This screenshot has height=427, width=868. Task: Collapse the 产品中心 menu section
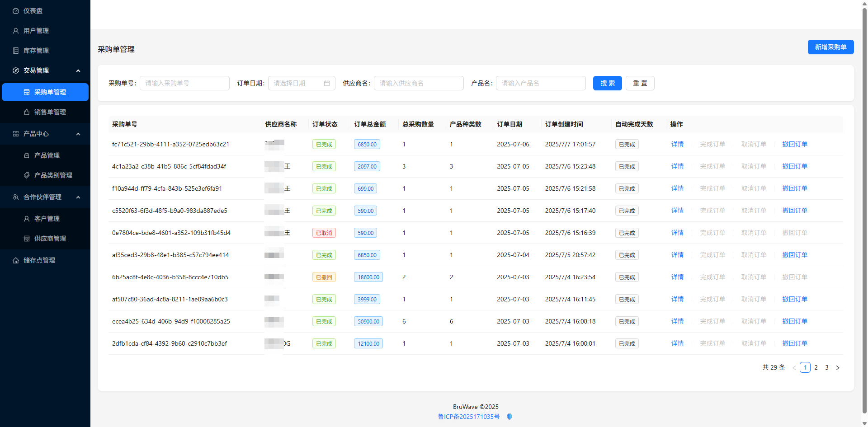[78, 134]
